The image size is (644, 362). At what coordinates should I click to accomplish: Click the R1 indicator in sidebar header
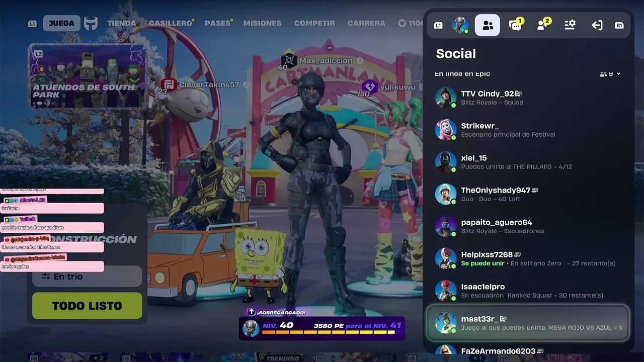click(x=619, y=25)
